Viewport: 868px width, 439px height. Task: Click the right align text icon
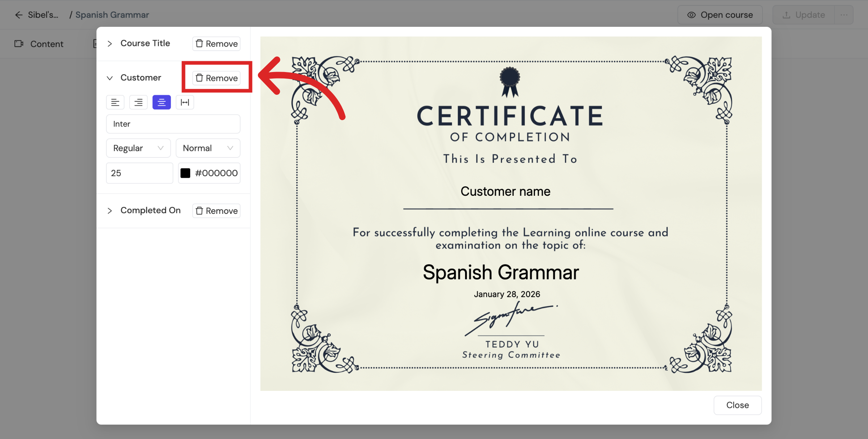tap(138, 102)
